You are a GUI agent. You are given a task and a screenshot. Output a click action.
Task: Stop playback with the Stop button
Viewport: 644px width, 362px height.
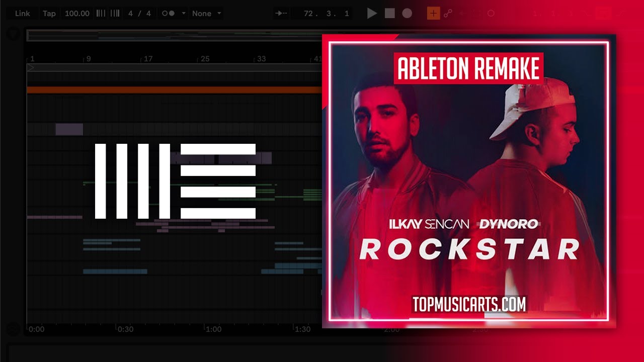pos(390,14)
